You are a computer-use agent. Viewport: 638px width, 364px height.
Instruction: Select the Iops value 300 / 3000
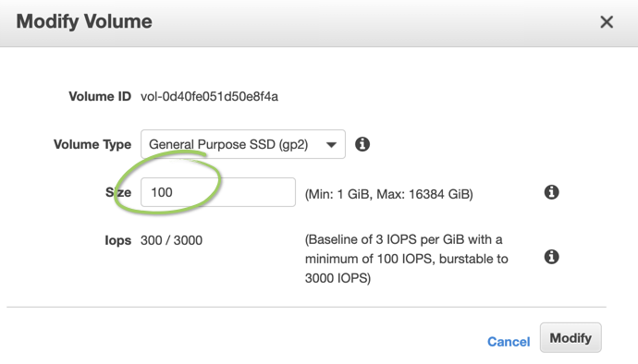[x=171, y=240]
